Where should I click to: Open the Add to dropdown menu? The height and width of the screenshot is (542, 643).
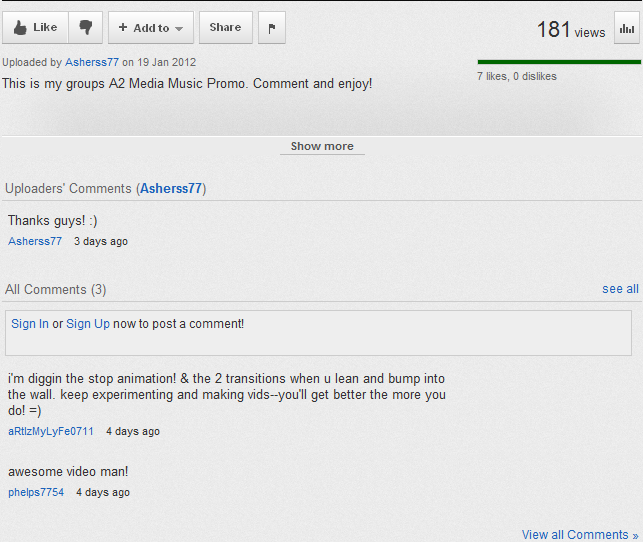151,27
